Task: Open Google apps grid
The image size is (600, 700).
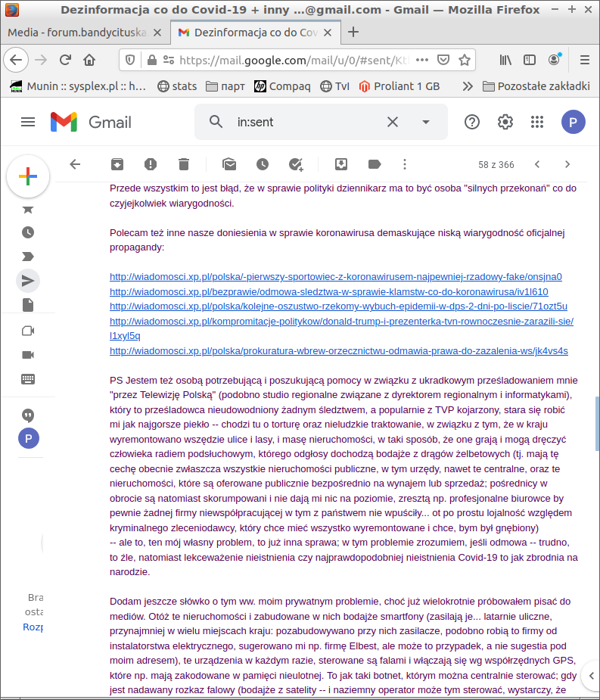Action: [x=537, y=122]
